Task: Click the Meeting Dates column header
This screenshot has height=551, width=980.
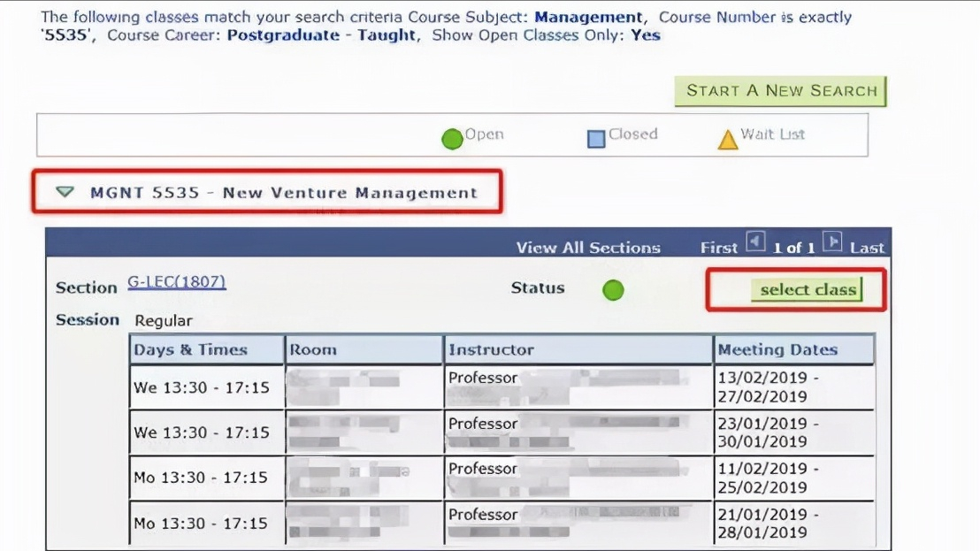Action: pos(793,350)
